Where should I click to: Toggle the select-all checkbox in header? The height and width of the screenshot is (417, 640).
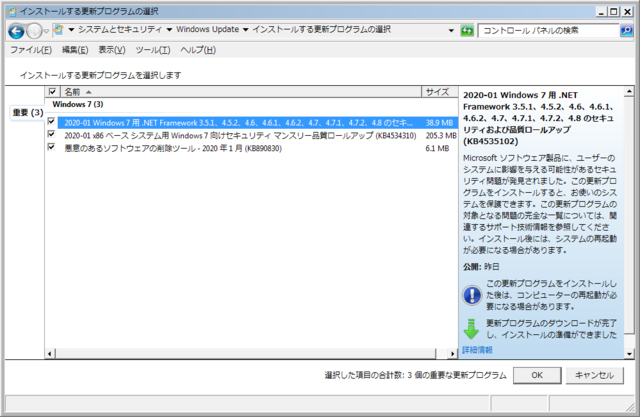tap(52, 91)
